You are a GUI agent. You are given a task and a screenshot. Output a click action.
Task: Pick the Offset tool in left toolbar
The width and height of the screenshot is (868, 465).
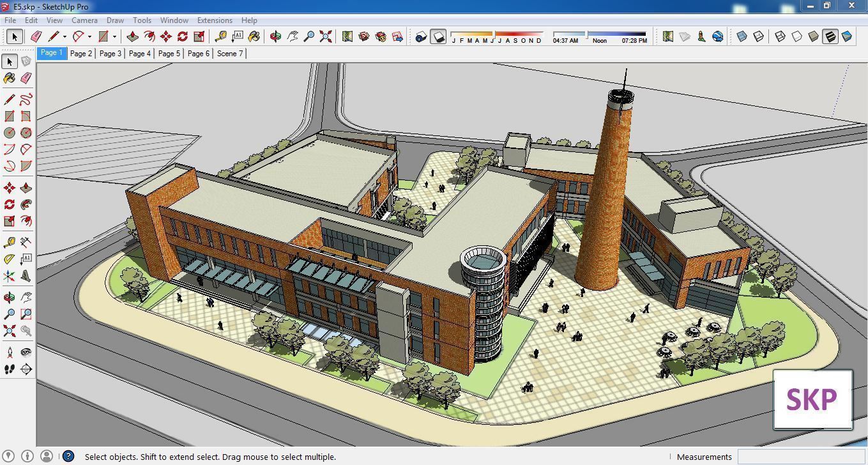26,221
